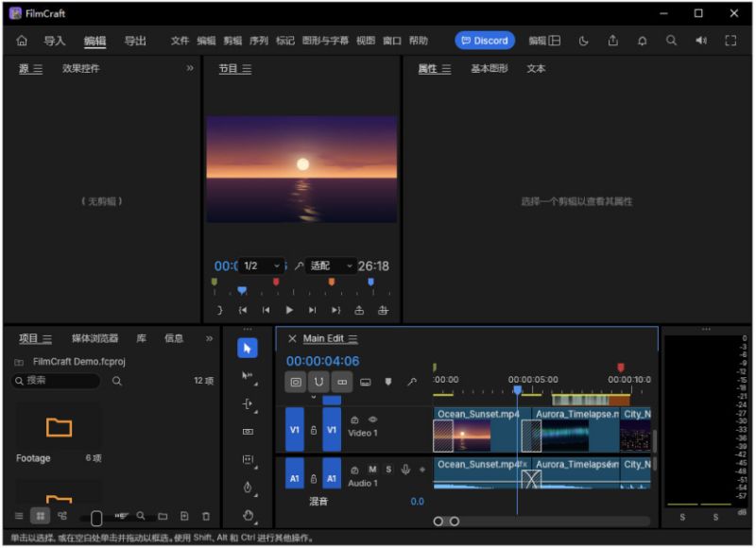Screen dimensions: 756x548
Task: Select the Selection arrow tool
Action: point(248,348)
